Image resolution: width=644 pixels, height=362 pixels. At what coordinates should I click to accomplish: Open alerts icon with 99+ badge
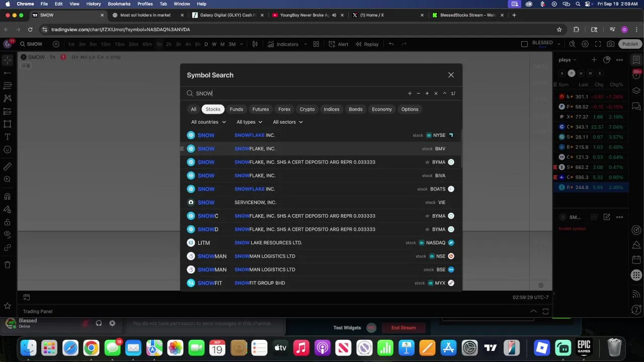[636, 75]
